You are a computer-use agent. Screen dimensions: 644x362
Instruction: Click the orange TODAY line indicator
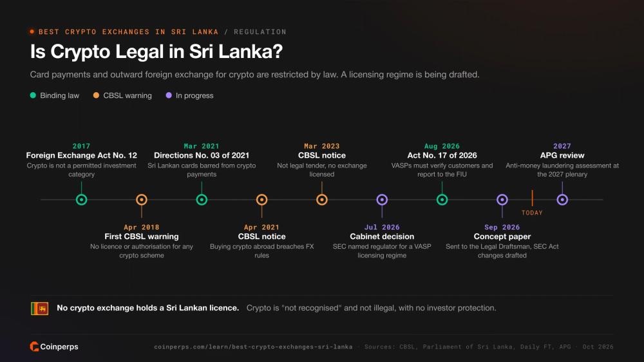(x=533, y=198)
